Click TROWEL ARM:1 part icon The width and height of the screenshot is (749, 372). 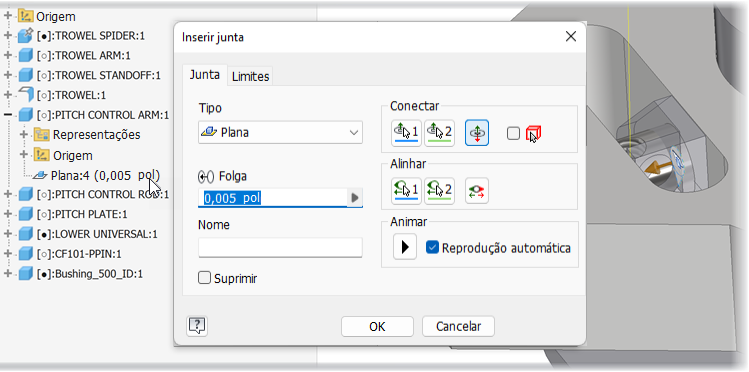pyautogui.click(x=25, y=56)
